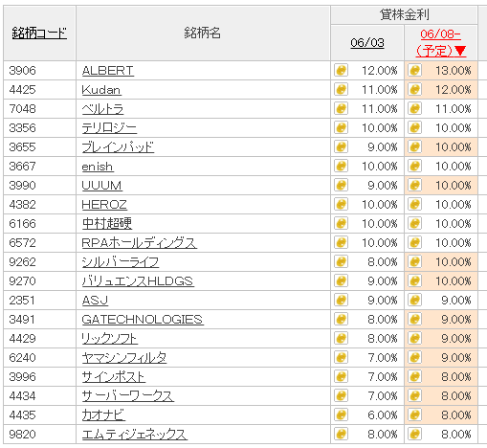
Task: Select stock code 2351 cell
Action: tap(39, 300)
